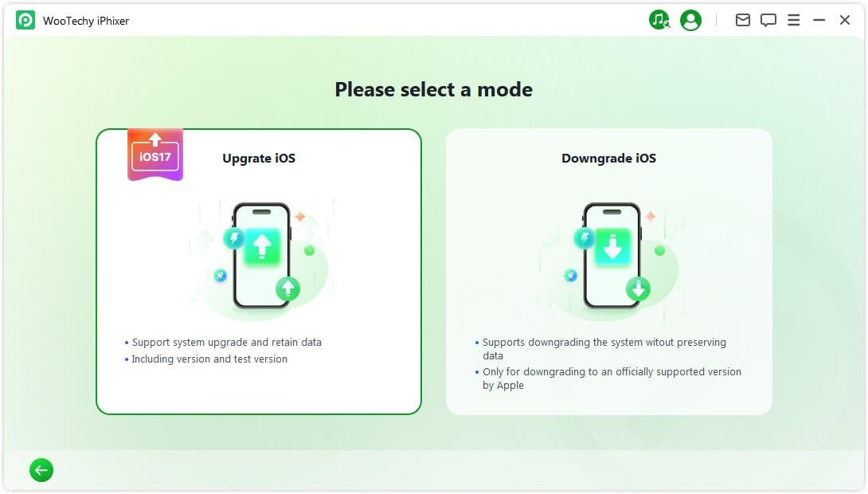Select the Upgrade iOS title

click(259, 159)
